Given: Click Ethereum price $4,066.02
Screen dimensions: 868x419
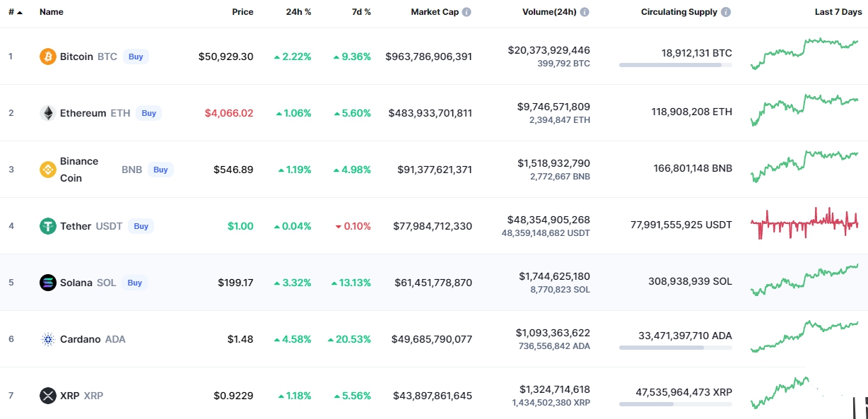Looking at the screenshot, I should pos(229,113).
